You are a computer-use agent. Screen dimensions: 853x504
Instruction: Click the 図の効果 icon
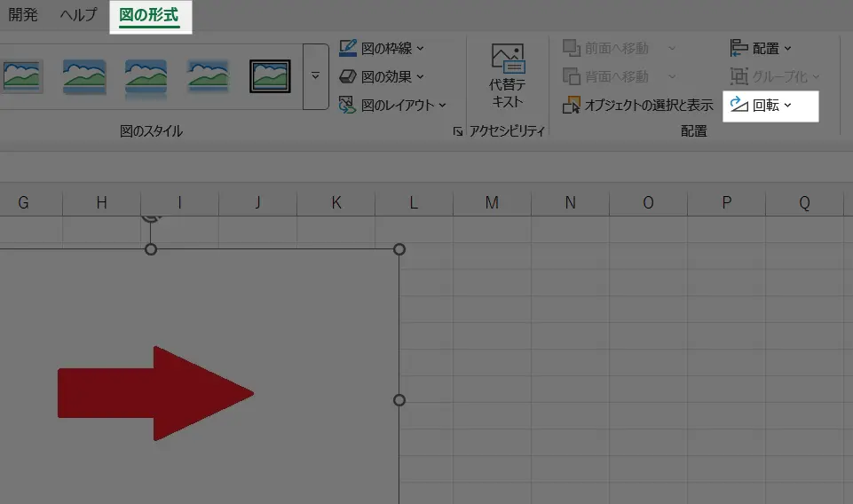348,76
